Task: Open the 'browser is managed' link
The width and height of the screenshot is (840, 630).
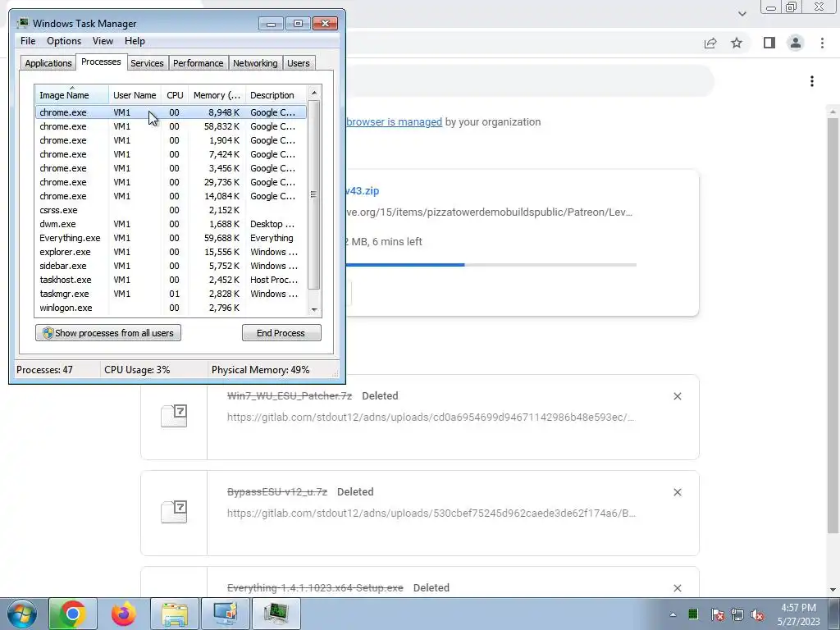Action: (x=395, y=121)
